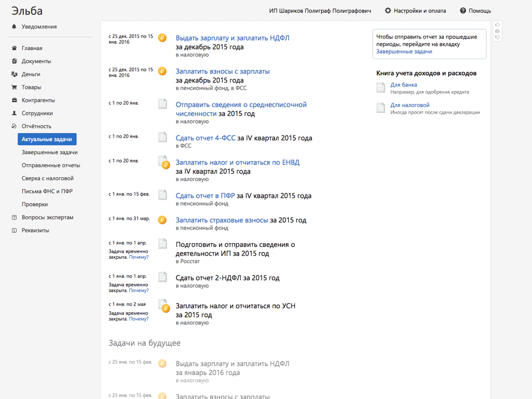Open the bell icon for Уведомления
The image size is (532, 399).
tap(14, 26)
